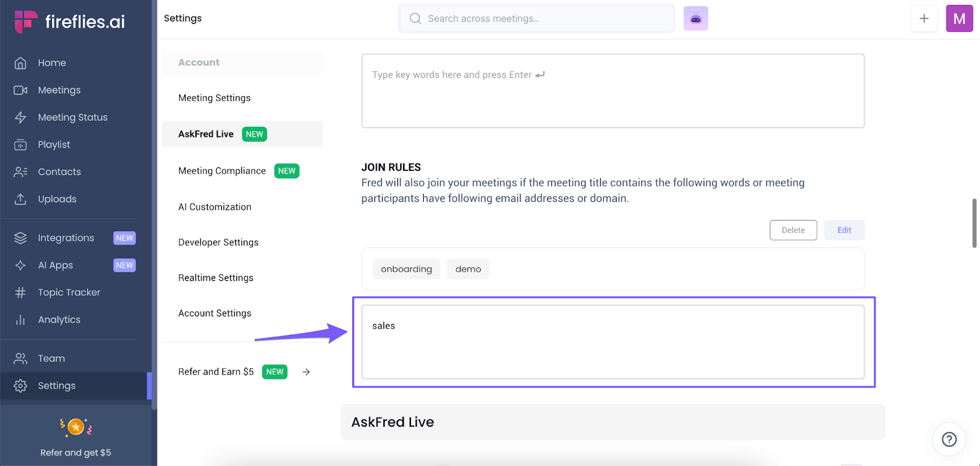Click the page vertical scrollbar
Screen dimensions: 980x466
point(974,223)
